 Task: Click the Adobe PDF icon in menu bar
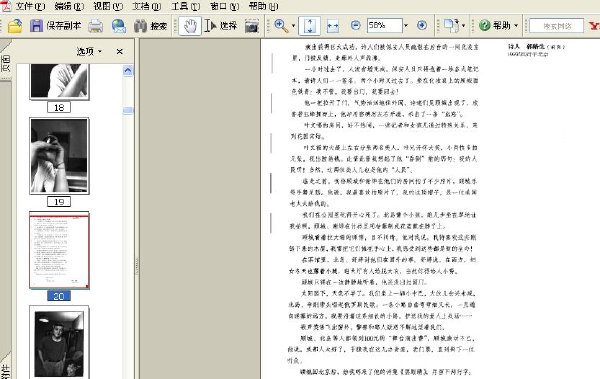pos(5,6)
